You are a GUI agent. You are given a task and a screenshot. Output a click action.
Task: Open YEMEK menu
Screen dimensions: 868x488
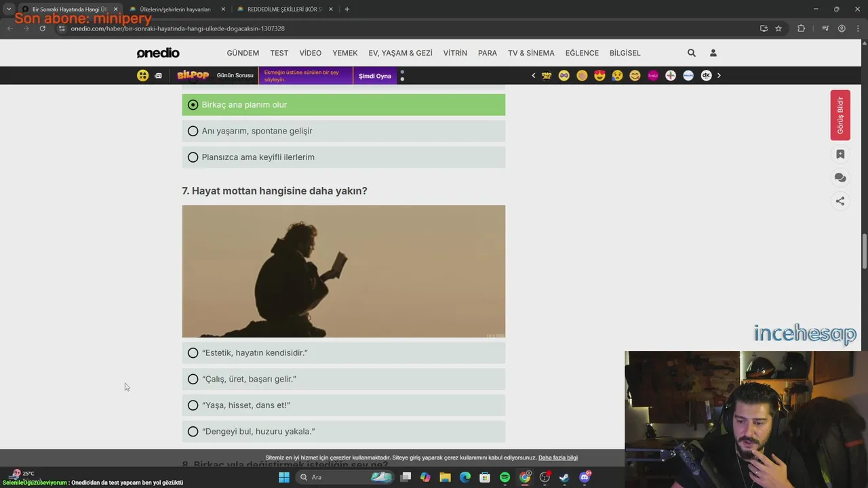tap(344, 53)
